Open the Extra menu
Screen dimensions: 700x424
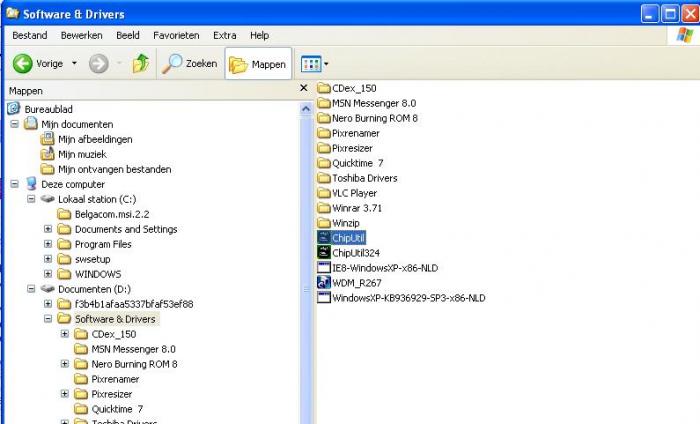point(225,35)
